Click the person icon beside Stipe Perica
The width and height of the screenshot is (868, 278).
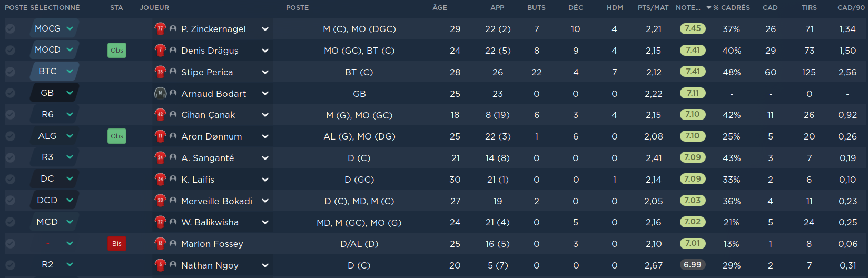pyautogui.click(x=173, y=72)
